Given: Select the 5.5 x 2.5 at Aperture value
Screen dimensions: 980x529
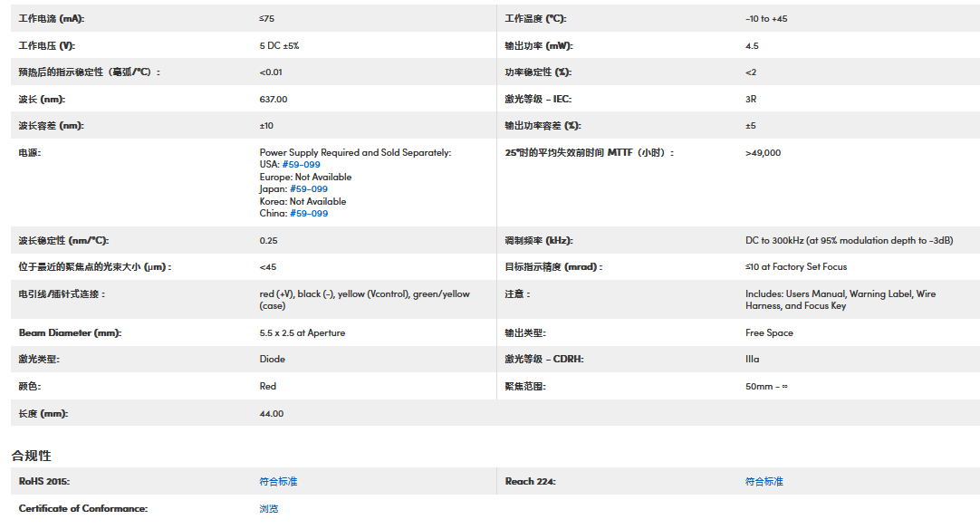Looking at the screenshot, I should tap(302, 332).
